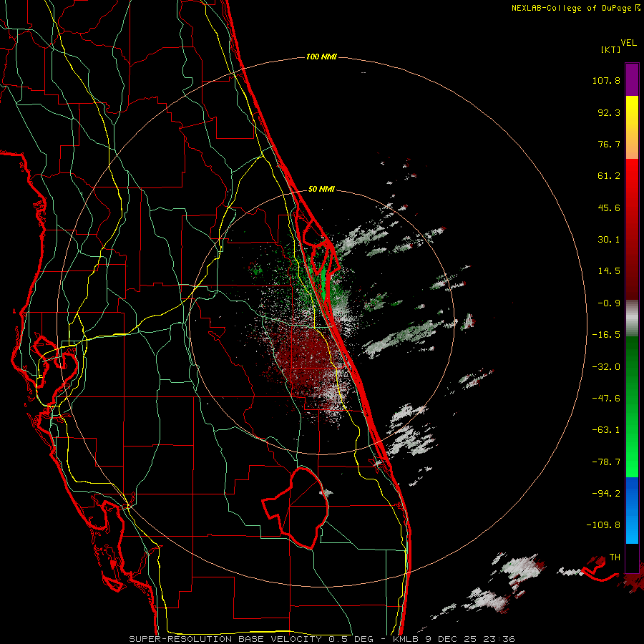Click the purple segment of the color bar
644x644 pixels.
point(632,79)
